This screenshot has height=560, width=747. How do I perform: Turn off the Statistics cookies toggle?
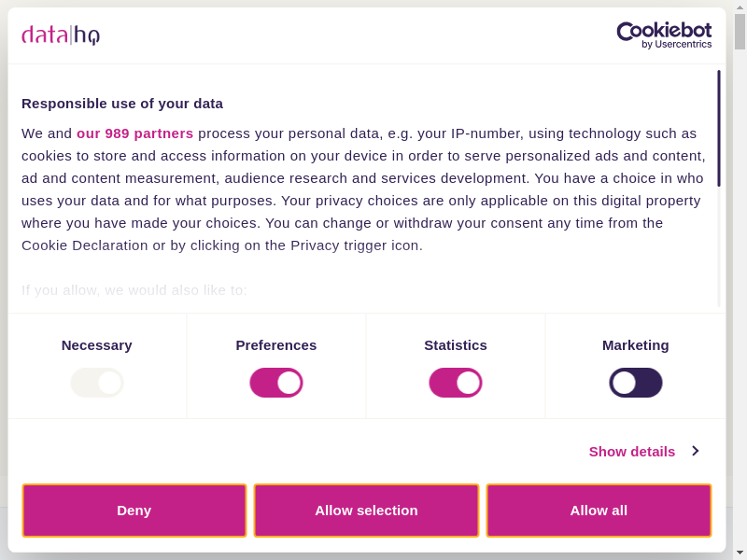pyautogui.click(x=456, y=383)
